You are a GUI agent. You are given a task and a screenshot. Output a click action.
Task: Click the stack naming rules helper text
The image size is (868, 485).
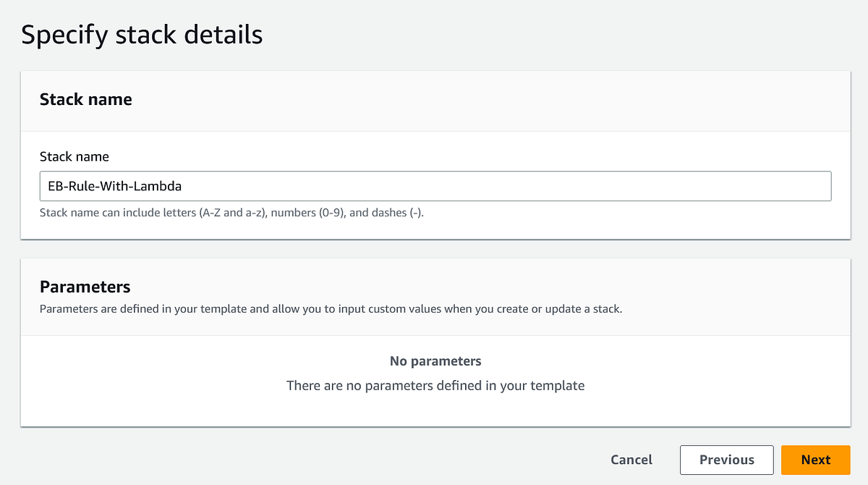(231, 212)
